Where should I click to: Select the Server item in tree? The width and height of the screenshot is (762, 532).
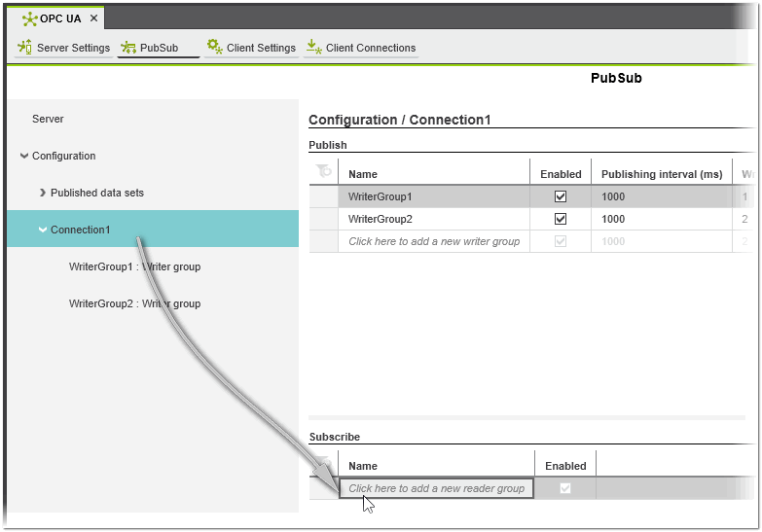48,119
